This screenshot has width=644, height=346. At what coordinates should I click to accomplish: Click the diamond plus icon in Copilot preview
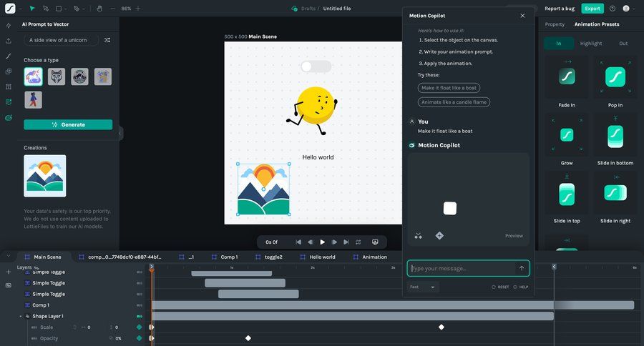(x=439, y=236)
